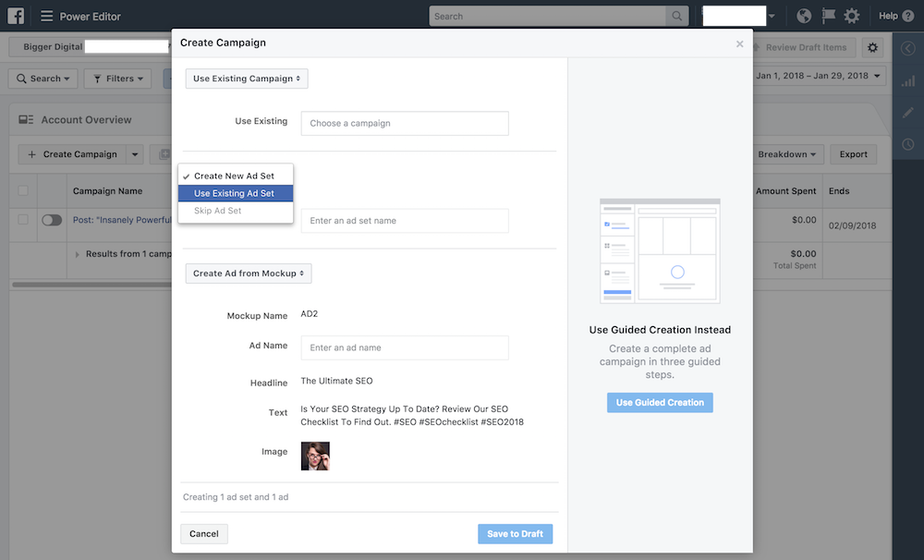Screen dimensions: 924x560
Task: Open the Filters dropdown
Action: [118, 79]
